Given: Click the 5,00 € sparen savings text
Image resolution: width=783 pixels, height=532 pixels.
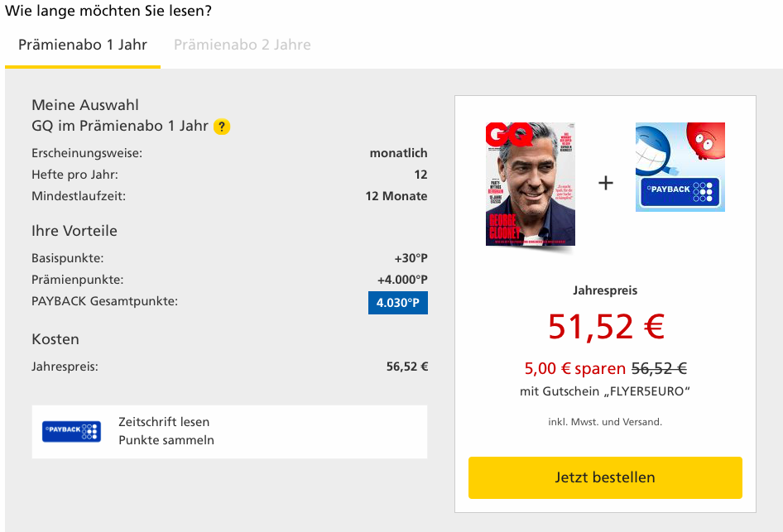Looking at the screenshot, I should point(575,369).
